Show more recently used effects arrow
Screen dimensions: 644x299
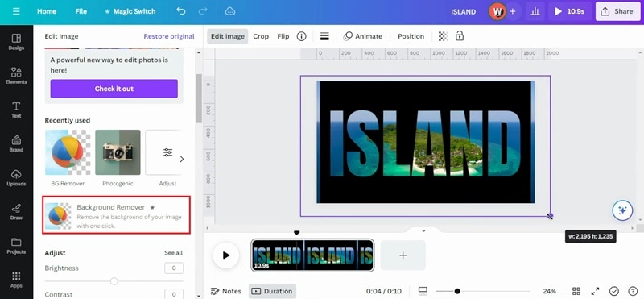pyautogui.click(x=182, y=159)
